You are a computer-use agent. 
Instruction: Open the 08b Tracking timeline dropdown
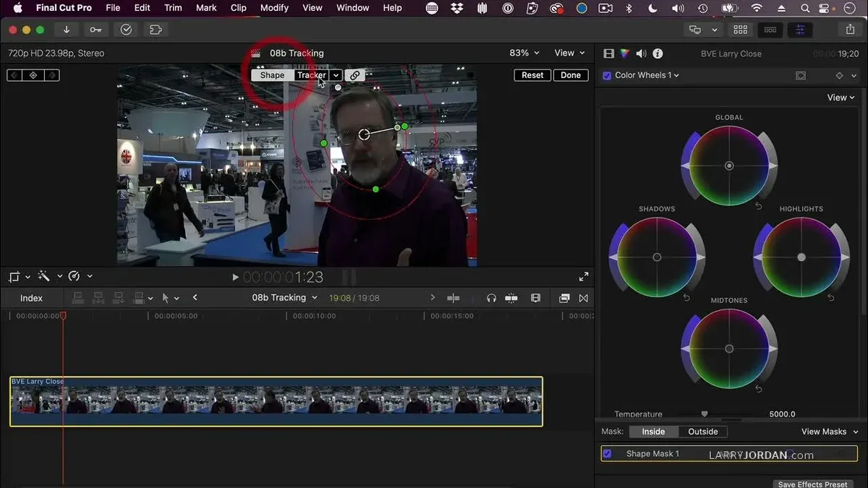click(x=284, y=298)
